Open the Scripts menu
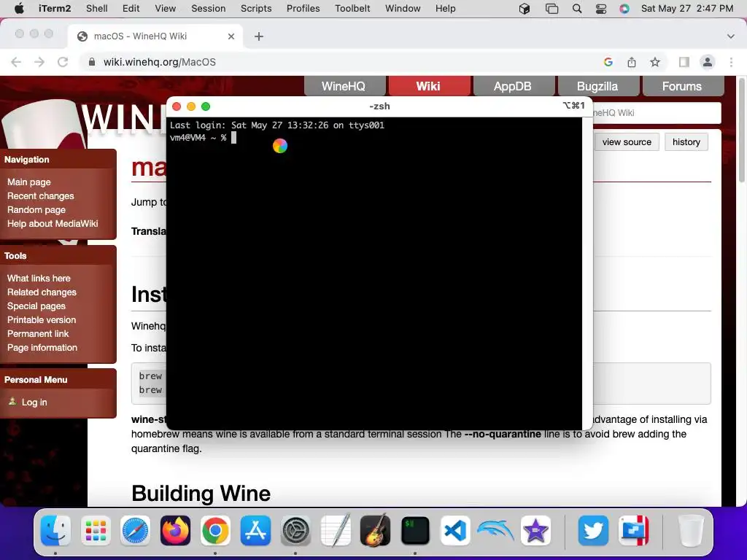Screen dimensions: 747x560 click(256, 9)
